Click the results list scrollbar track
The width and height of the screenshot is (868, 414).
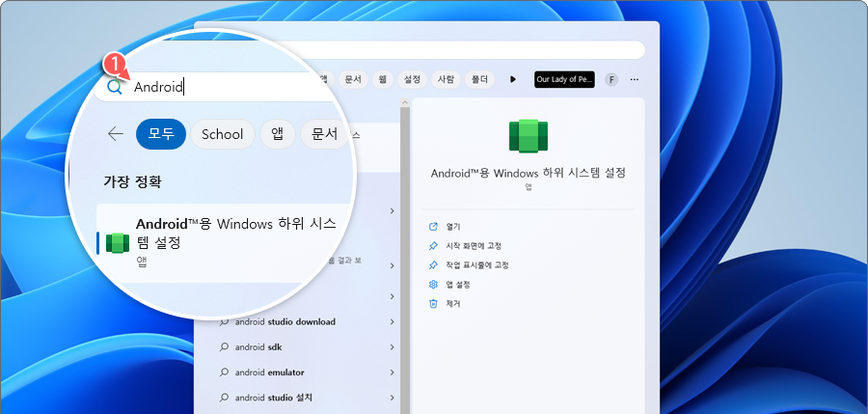click(405, 261)
